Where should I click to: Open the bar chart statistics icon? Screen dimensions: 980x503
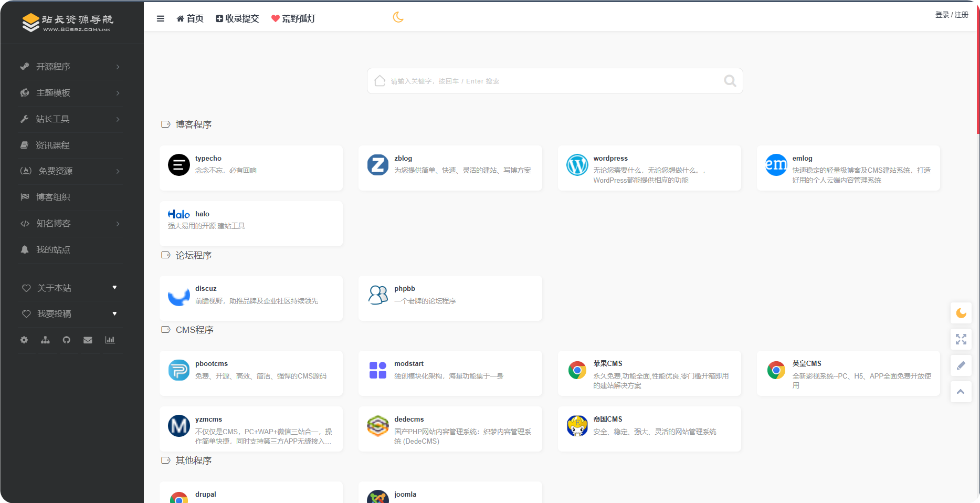[110, 340]
